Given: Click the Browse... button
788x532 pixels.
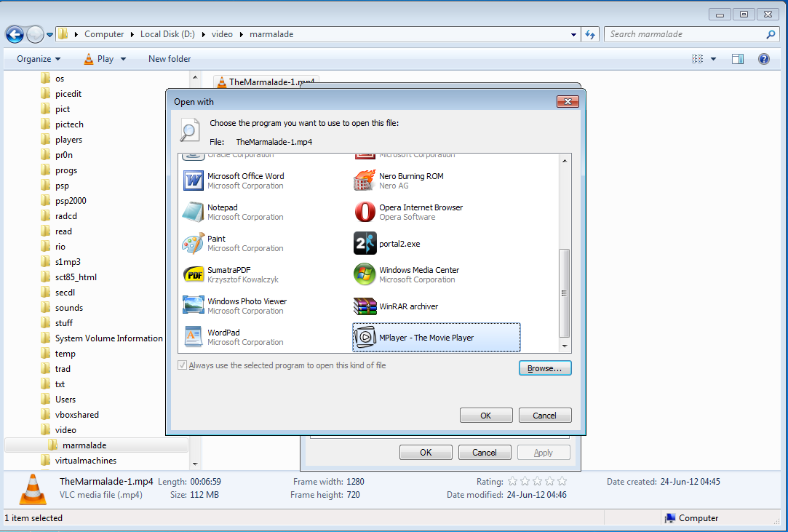Looking at the screenshot, I should [545, 368].
